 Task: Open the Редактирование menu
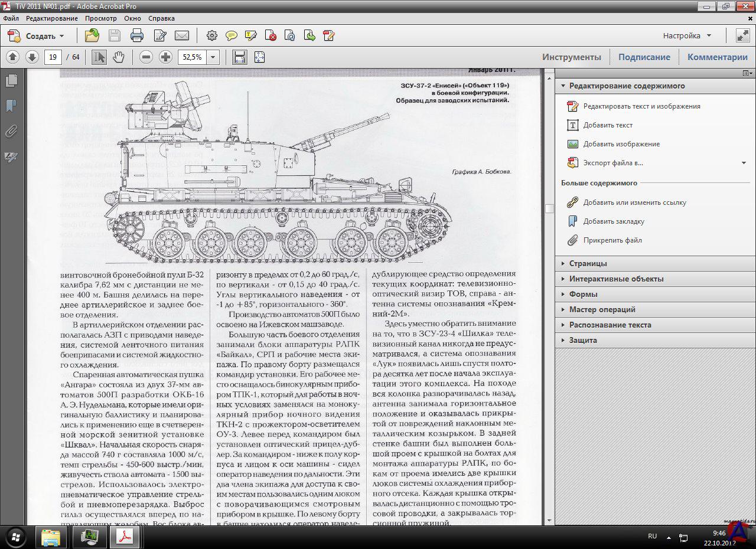pyautogui.click(x=51, y=18)
